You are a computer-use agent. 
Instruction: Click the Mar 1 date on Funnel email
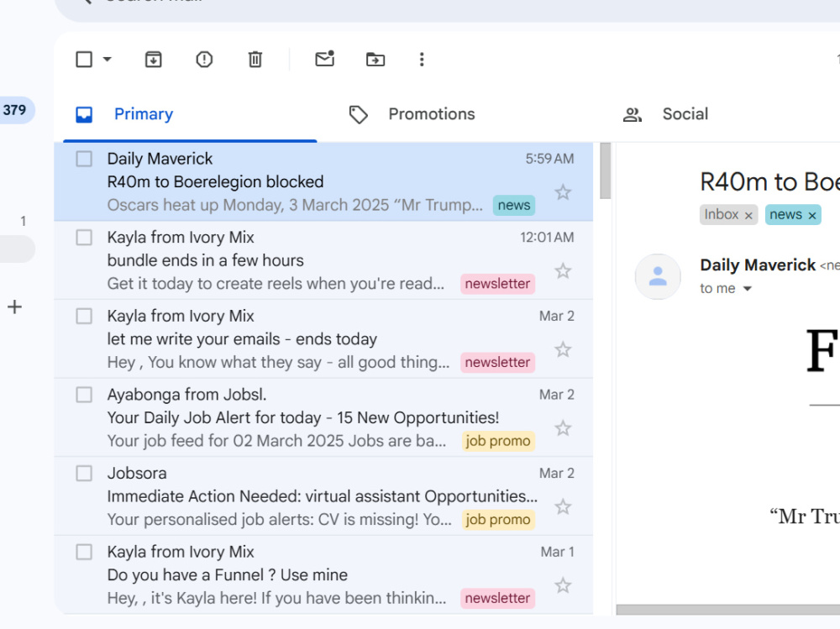[x=557, y=552]
